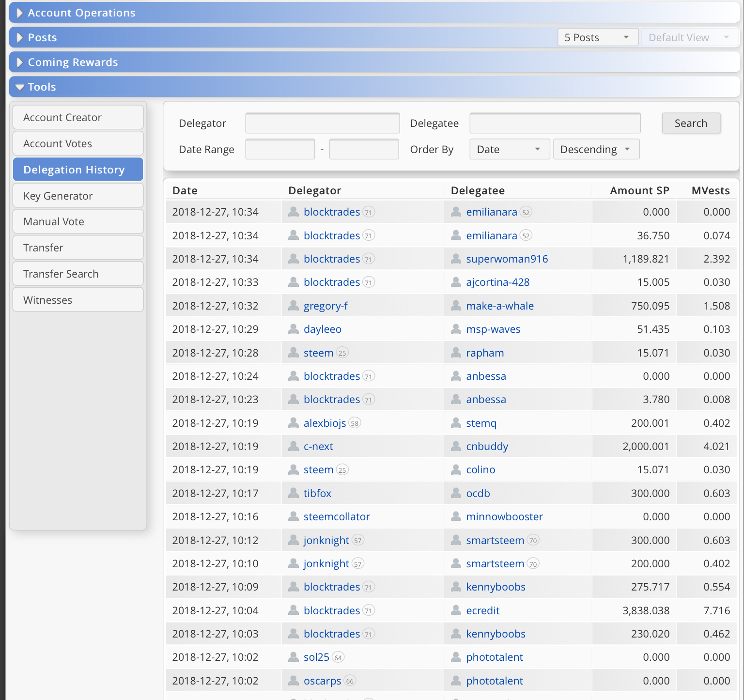Click the Delegatee column header
Image resolution: width=744 pixels, height=700 pixels.
point(478,190)
